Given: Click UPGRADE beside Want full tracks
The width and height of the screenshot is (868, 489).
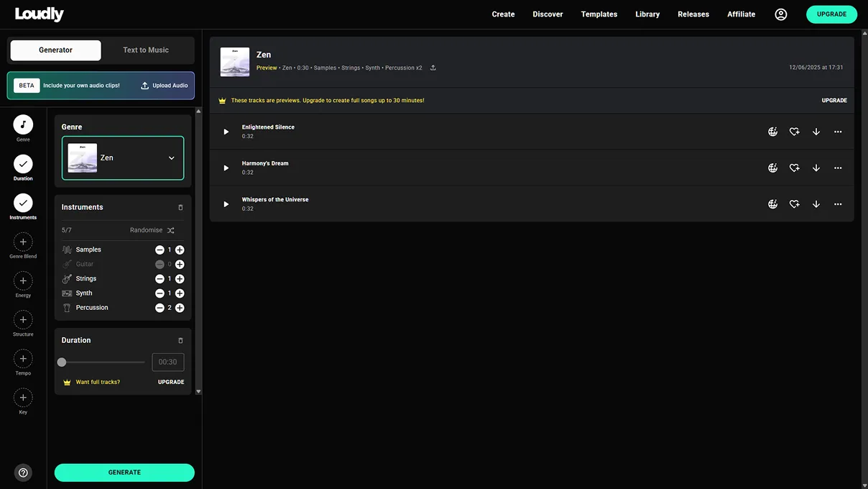Looking at the screenshot, I should tap(171, 382).
